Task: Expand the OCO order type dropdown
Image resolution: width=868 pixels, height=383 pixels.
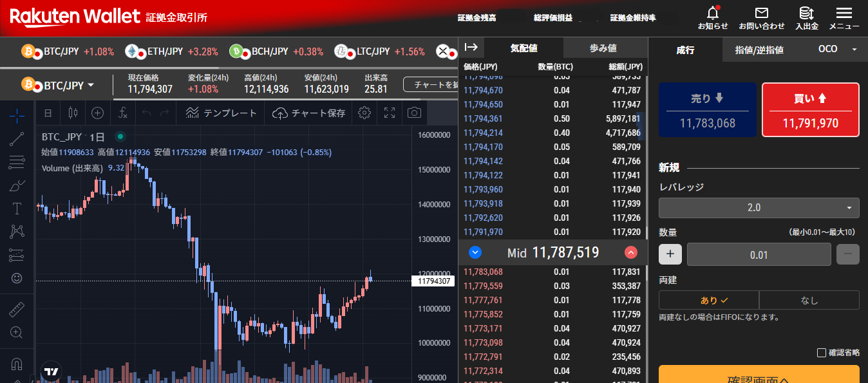Action: [836, 50]
